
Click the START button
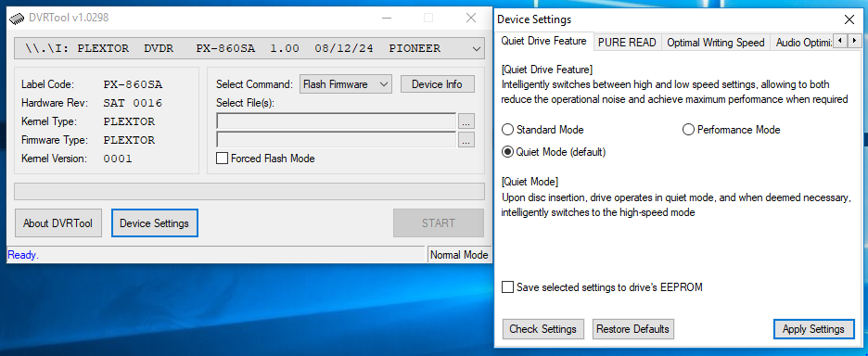[439, 223]
